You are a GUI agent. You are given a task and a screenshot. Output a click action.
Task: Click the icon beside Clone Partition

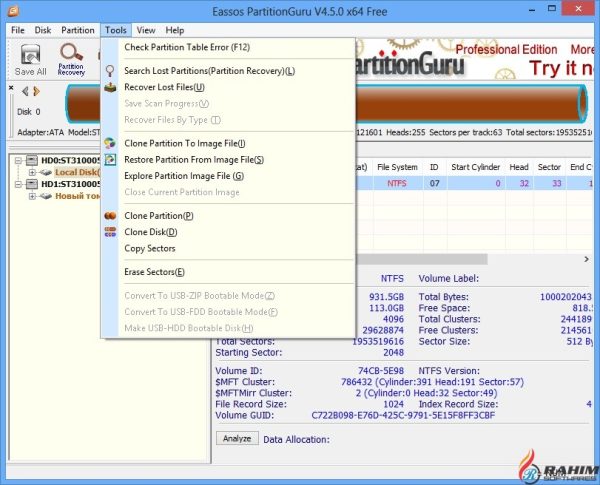pyautogui.click(x=110, y=216)
